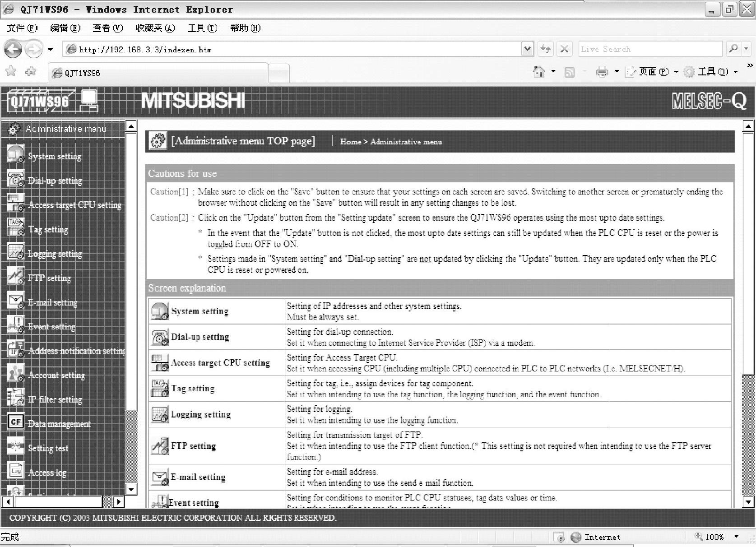Click the Account setting icon in sidebar
Viewport: 756px width, 547px height.
click(x=16, y=374)
